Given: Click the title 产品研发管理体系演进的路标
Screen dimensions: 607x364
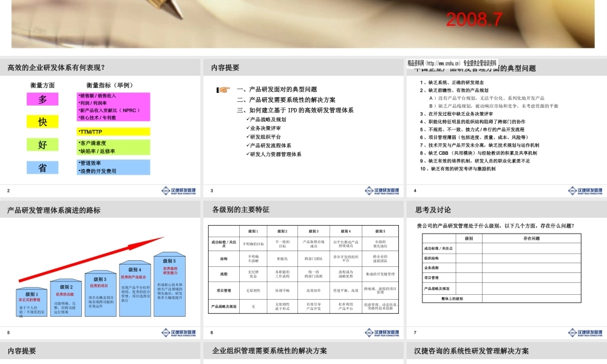Looking at the screenshot, I should click(x=54, y=211).
